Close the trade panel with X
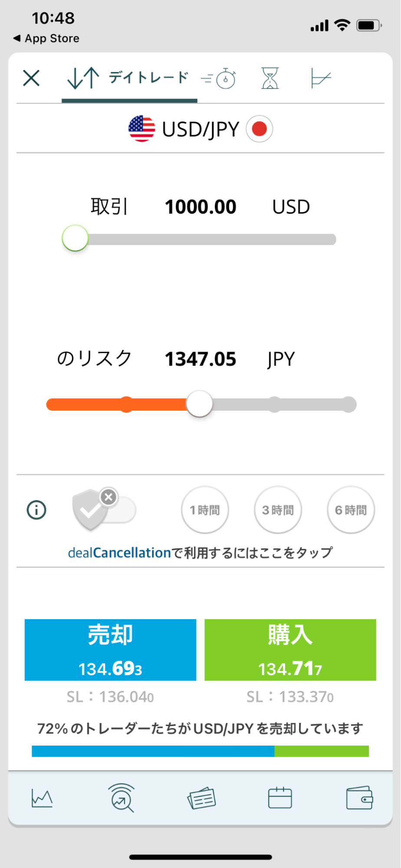 (x=31, y=79)
